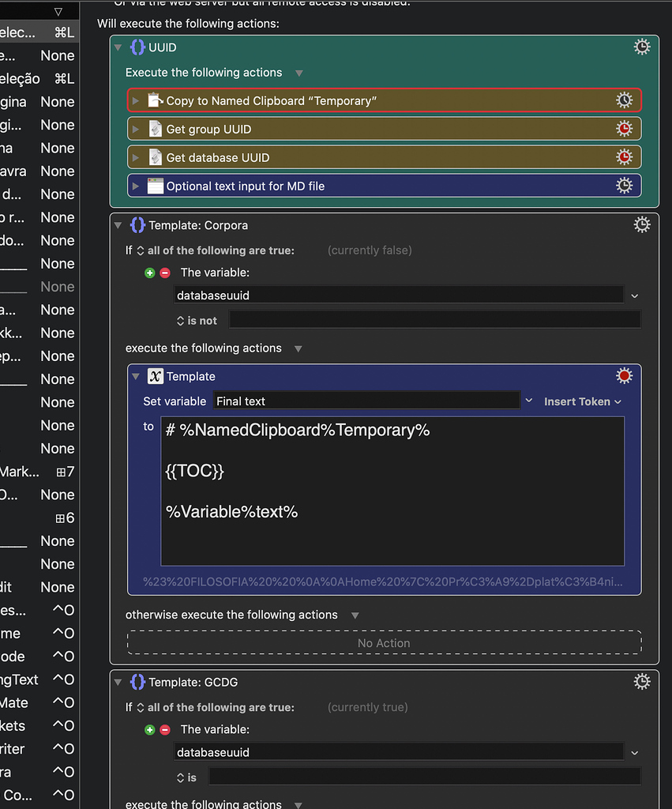Viewport: 672px width, 809px height.
Task: Add a condition with the green plus button
Action: [x=150, y=273]
